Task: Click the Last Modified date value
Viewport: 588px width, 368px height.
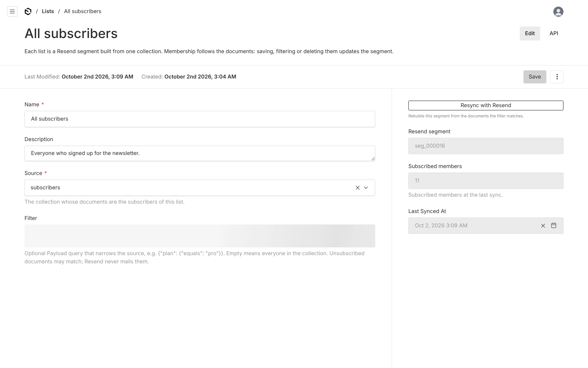Action: point(97,77)
